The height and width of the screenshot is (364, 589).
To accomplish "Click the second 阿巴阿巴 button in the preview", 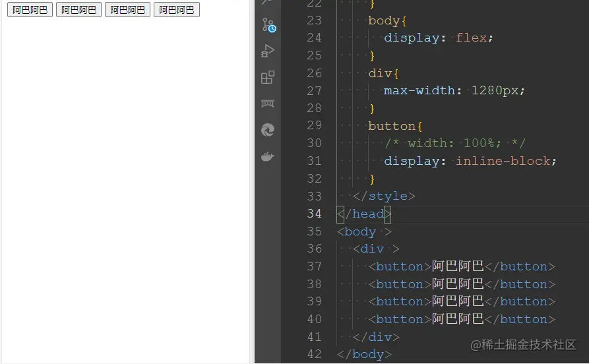I will coord(79,10).
